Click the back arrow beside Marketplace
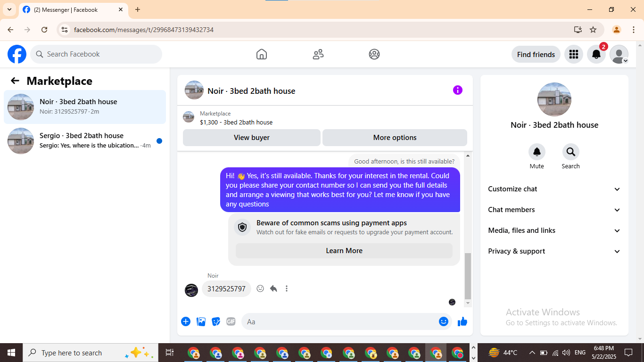Image resolution: width=644 pixels, height=362 pixels. click(15, 81)
